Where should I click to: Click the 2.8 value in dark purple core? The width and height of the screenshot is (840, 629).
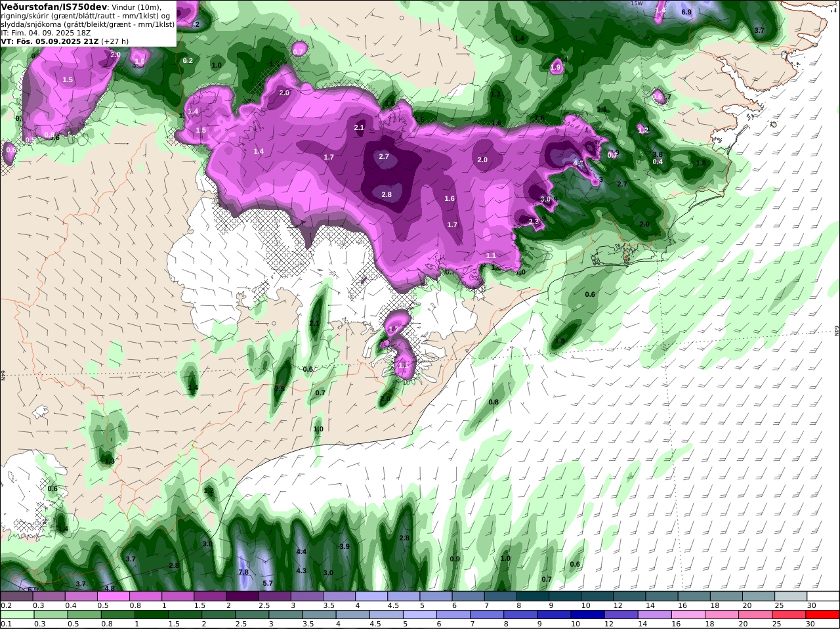[387, 194]
